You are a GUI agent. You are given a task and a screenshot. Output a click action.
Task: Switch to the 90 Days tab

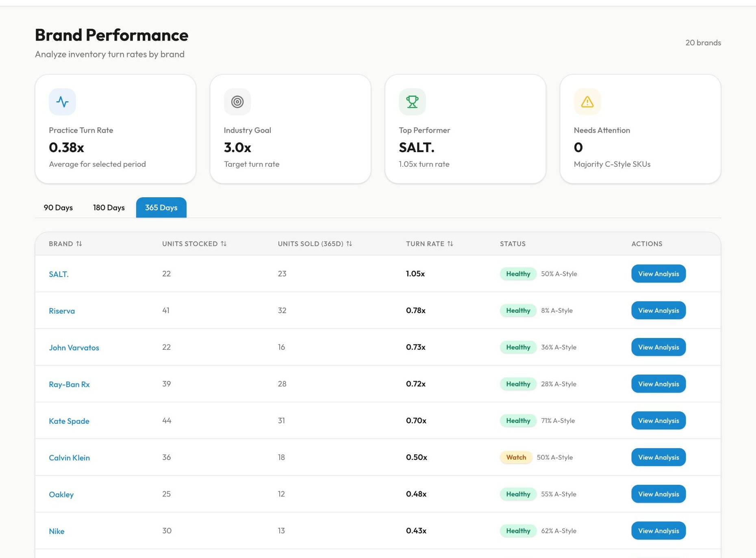58,207
